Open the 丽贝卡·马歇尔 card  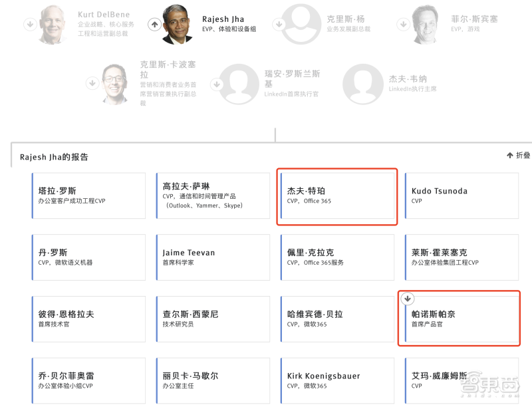click(213, 381)
